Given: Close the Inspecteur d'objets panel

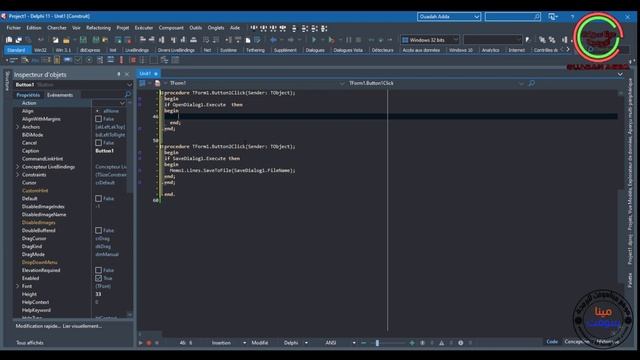Looking at the screenshot, I should 127,74.
